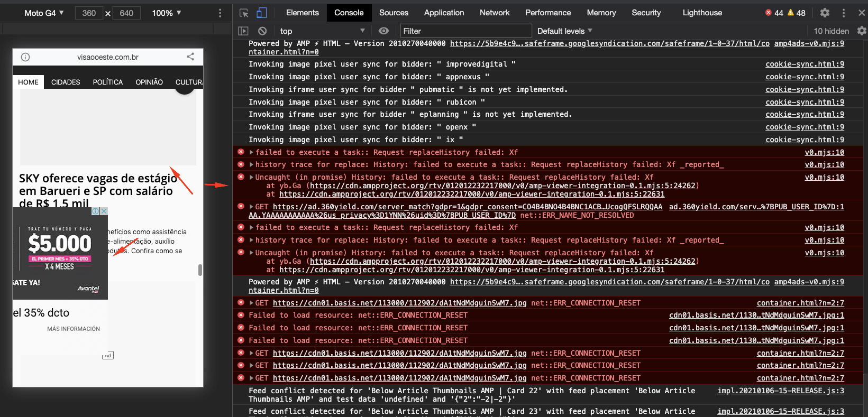The width and height of the screenshot is (868, 417).
Task: Select OPINIÃO in the site nav
Action: [x=149, y=82]
